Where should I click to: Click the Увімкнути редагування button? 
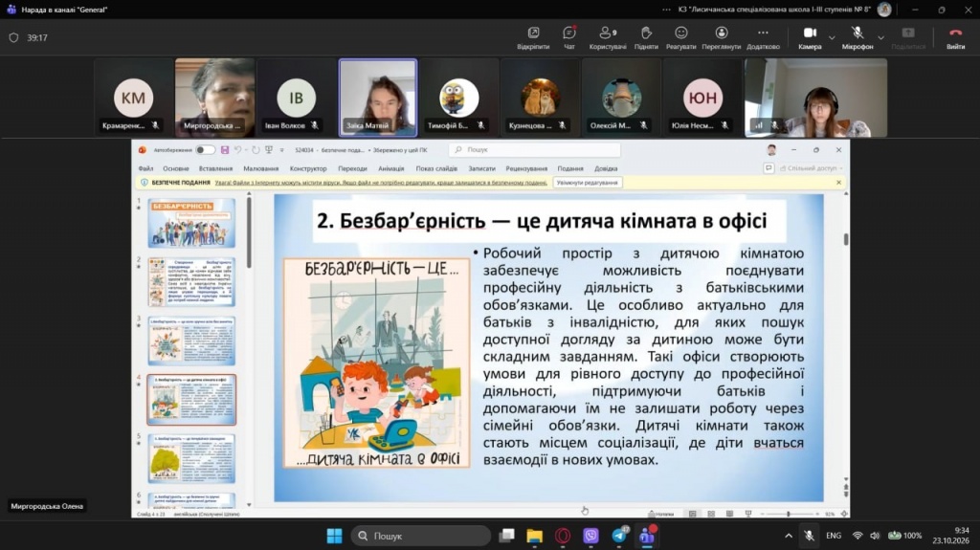587,183
